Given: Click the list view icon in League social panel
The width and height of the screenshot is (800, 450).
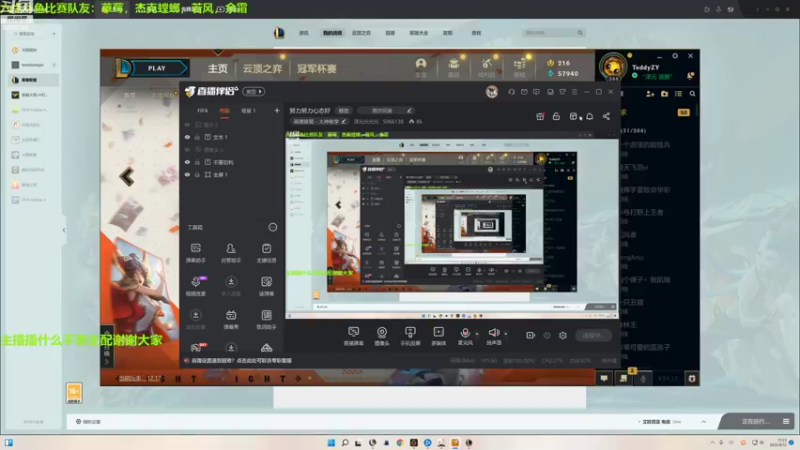Looking at the screenshot, I should tap(678, 94).
